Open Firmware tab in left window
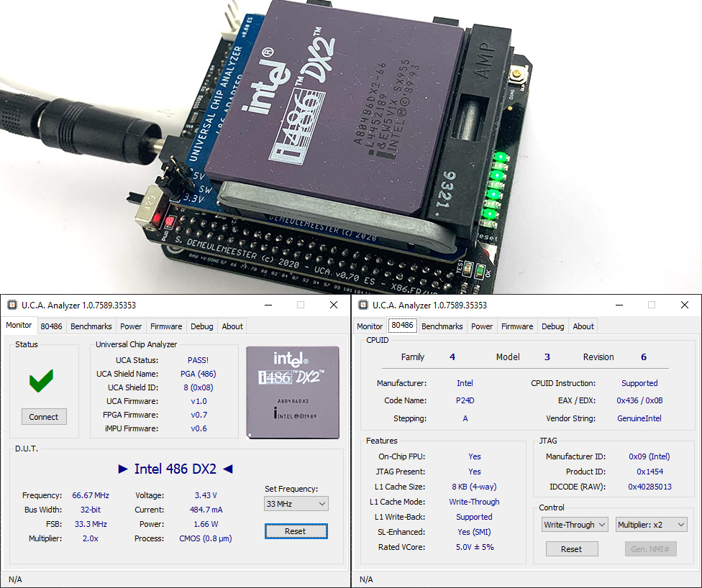 pos(166,326)
